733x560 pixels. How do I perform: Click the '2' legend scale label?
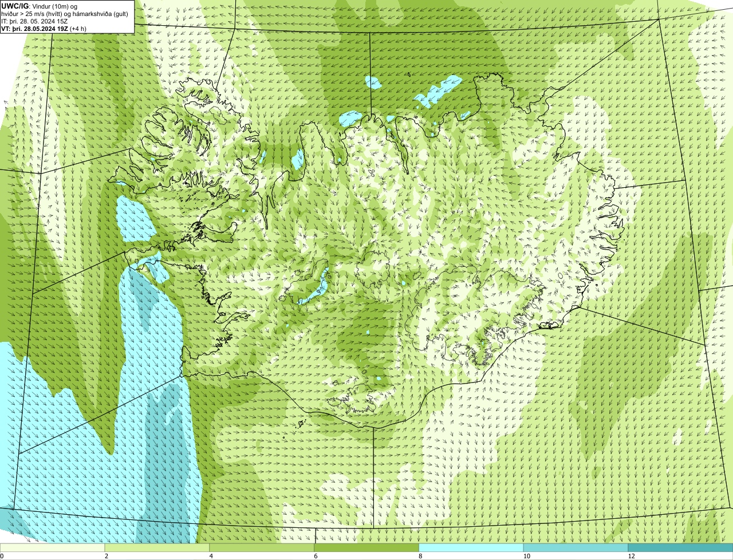[x=107, y=556]
